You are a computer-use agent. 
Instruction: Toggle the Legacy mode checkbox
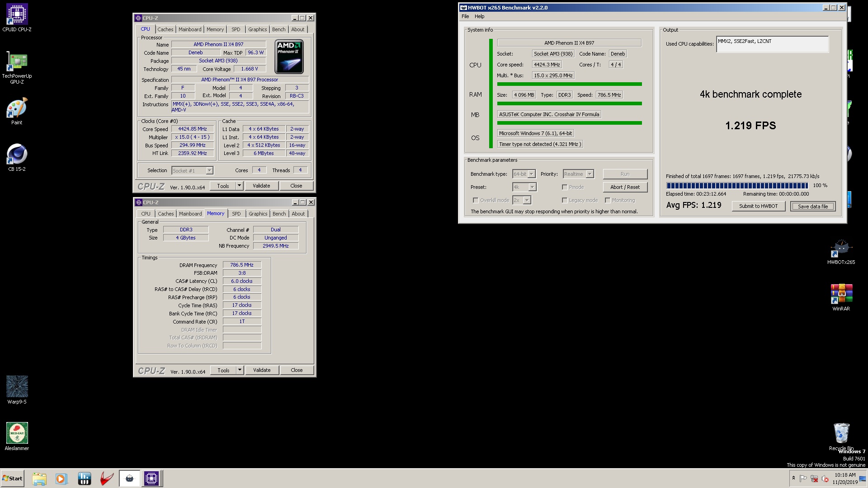pyautogui.click(x=565, y=200)
